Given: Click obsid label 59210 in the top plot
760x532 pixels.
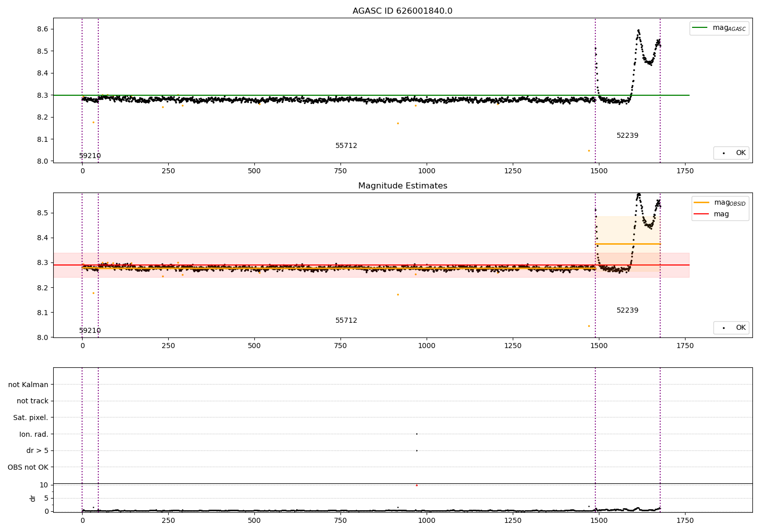Looking at the screenshot, I should 90,156.
